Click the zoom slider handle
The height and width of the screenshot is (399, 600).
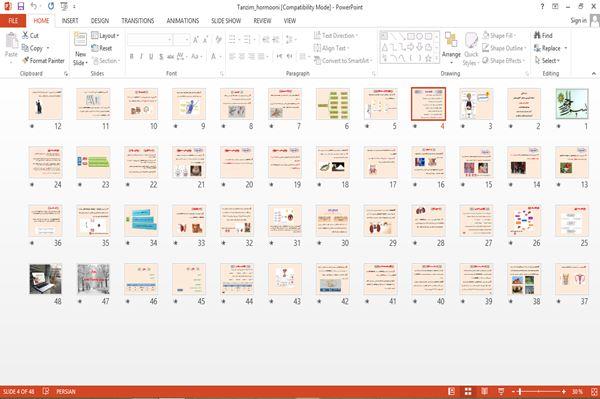(520, 391)
